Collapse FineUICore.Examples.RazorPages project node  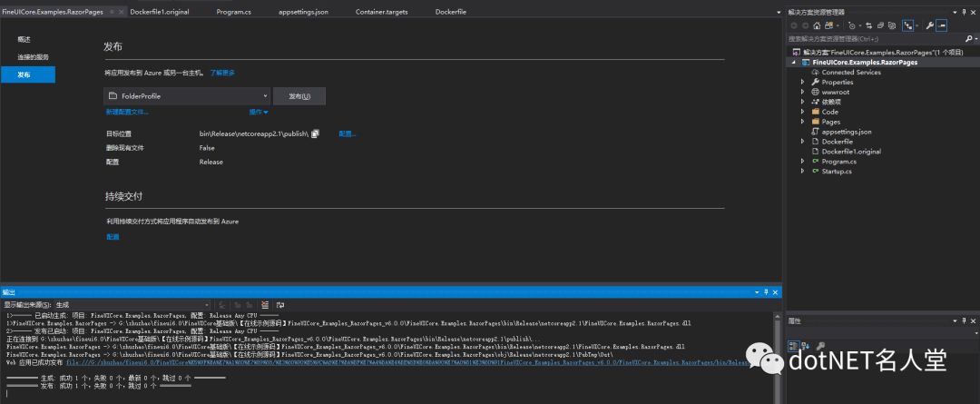(794, 63)
